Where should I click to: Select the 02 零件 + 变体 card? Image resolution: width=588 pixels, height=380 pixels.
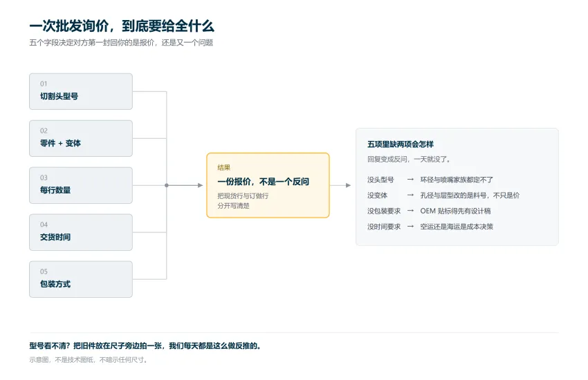(81, 138)
